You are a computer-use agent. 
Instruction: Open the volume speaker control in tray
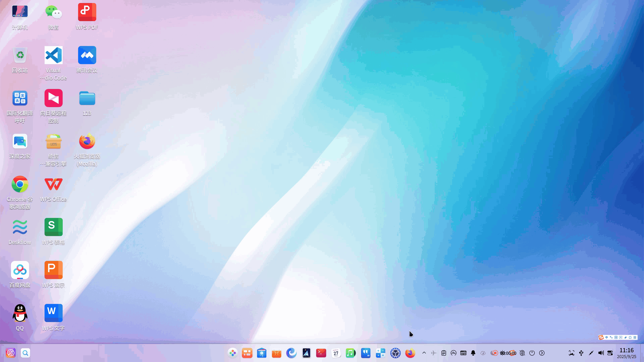pyautogui.click(x=601, y=353)
